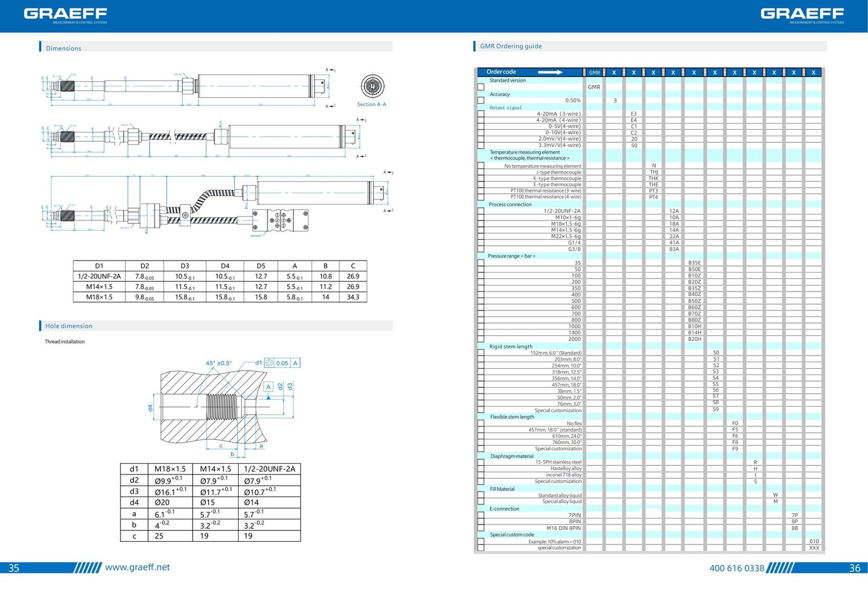The image size is (868, 589).
Task: Click the 400 616 0338 phone number
Action: pos(737,568)
